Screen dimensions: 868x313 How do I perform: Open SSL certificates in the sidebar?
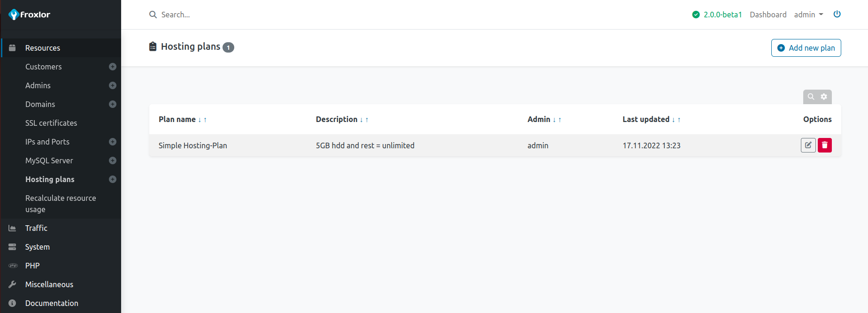click(51, 123)
